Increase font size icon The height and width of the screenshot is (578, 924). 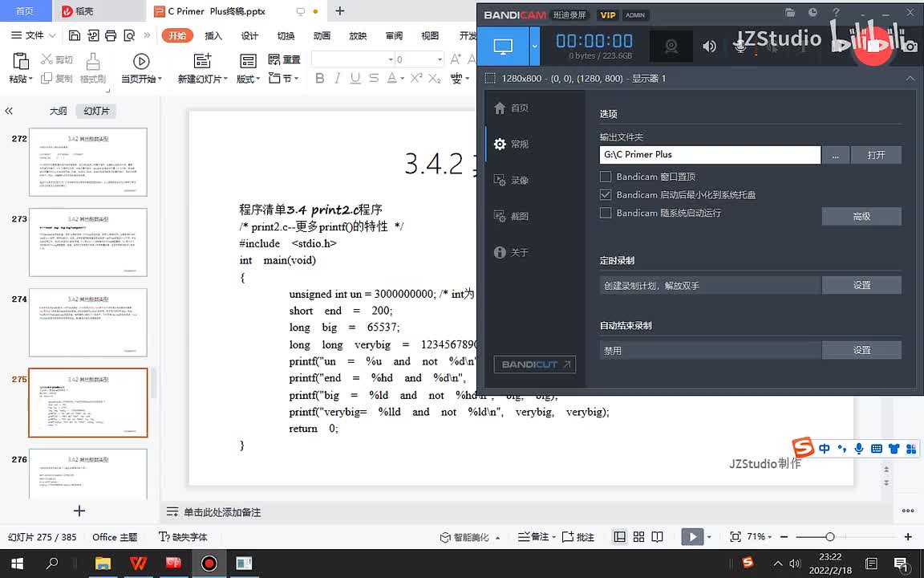[x=456, y=59]
